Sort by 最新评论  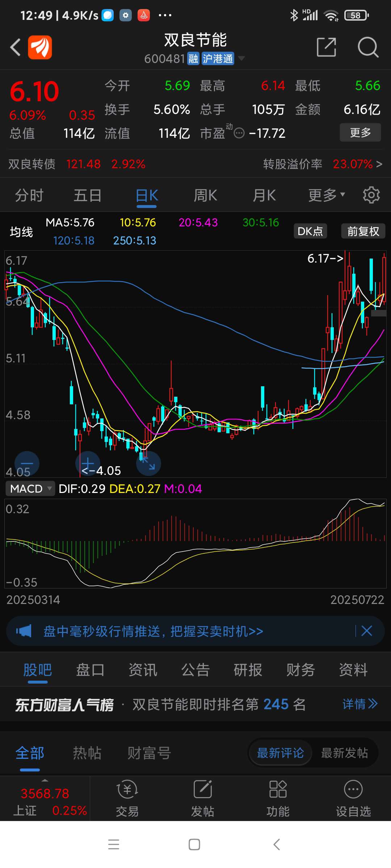tap(280, 753)
